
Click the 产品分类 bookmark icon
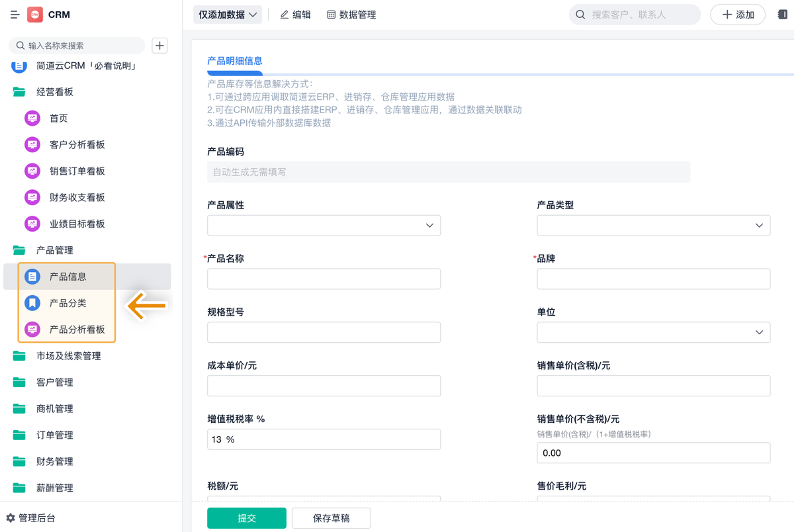coord(32,303)
